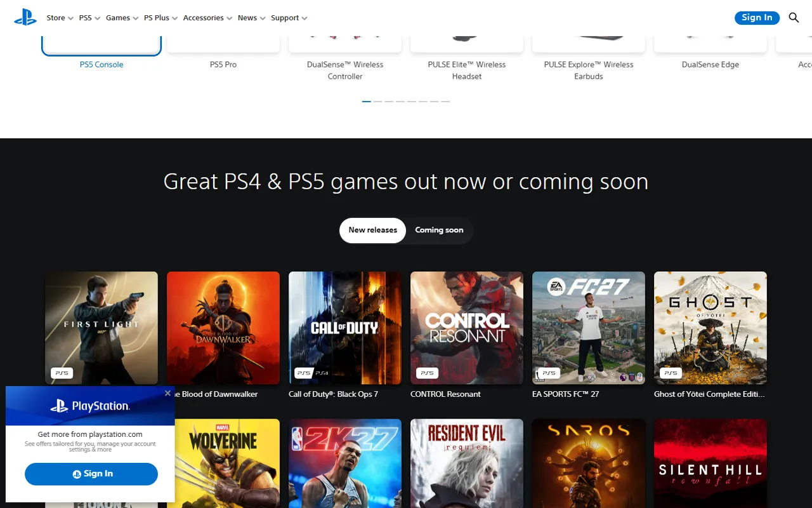The height and width of the screenshot is (508, 812).
Task: Open PULSE Elite Wireless Headset link
Action: pos(467,70)
